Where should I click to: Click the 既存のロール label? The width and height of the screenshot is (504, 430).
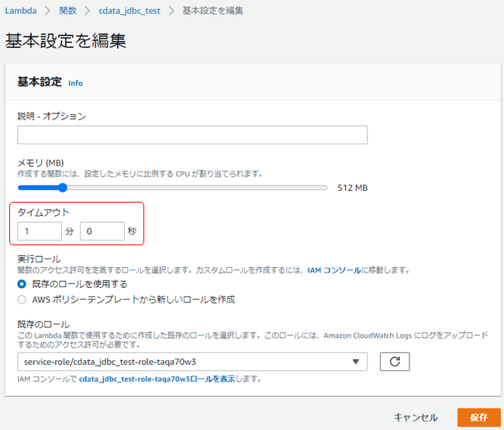click(43, 324)
